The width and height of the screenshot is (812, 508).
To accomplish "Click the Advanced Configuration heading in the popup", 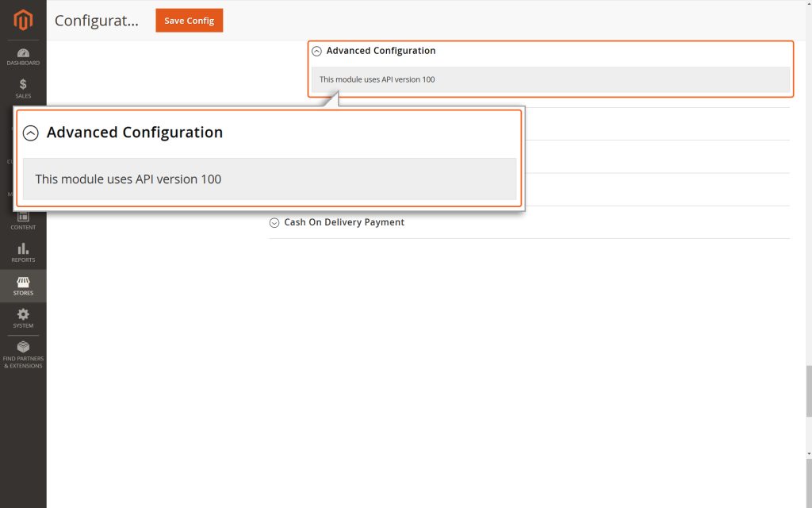I will pos(135,133).
